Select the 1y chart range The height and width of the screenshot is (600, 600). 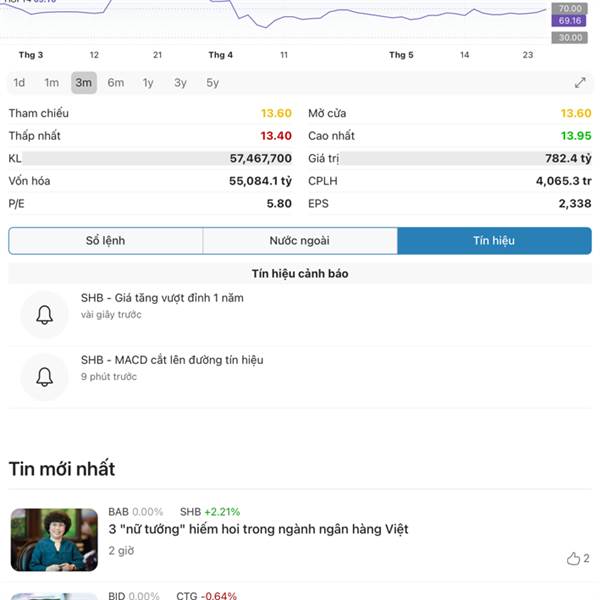(148, 83)
